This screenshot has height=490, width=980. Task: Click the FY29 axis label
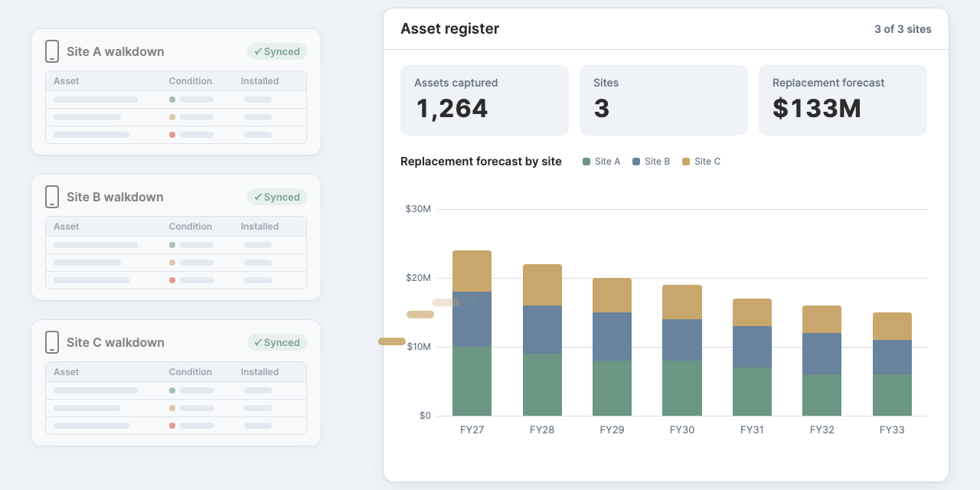point(612,430)
